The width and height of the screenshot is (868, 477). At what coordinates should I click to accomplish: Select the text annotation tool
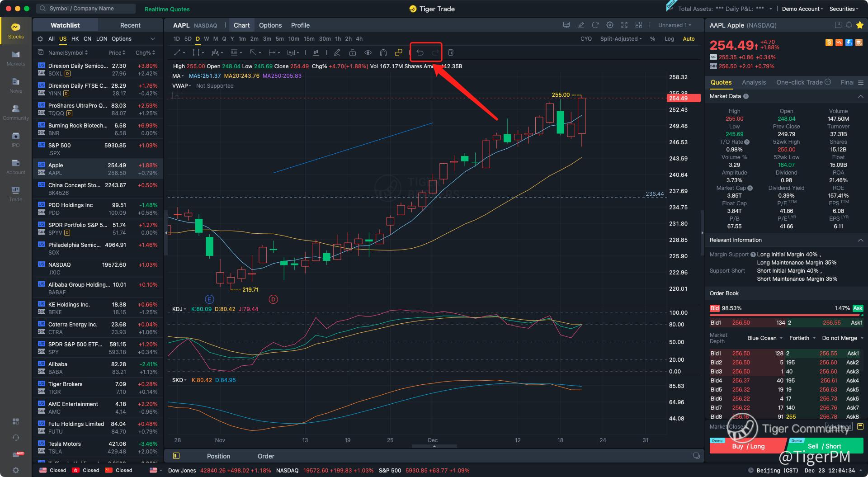coord(291,52)
